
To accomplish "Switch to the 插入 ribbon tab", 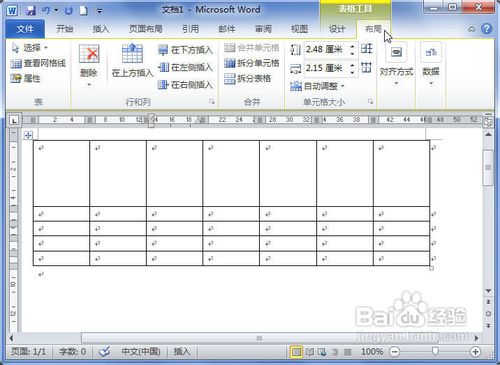I will 101,29.
